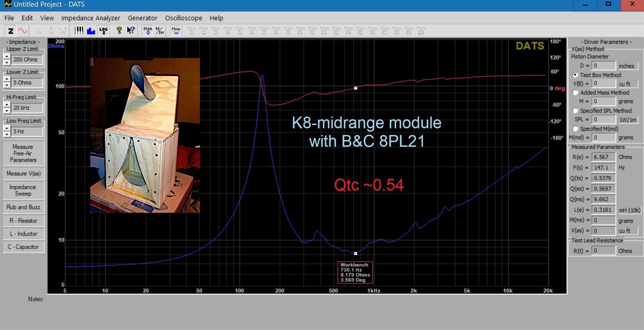Select memory slot Mem 10 icon
Image resolution: width=644 pixels, height=330 pixels.
pyautogui.click(x=300, y=31)
